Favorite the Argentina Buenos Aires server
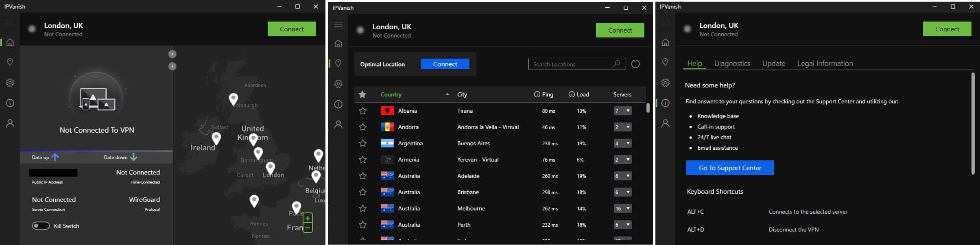 tap(363, 143)
